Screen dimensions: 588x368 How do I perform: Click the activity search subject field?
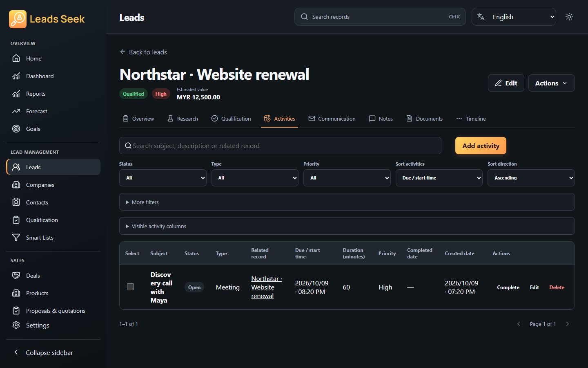280,146
